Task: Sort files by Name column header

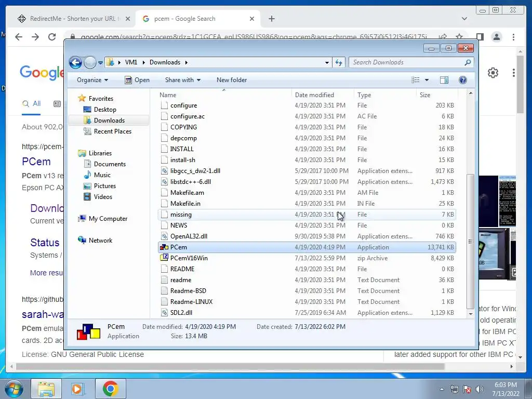Action: [224, 95]
